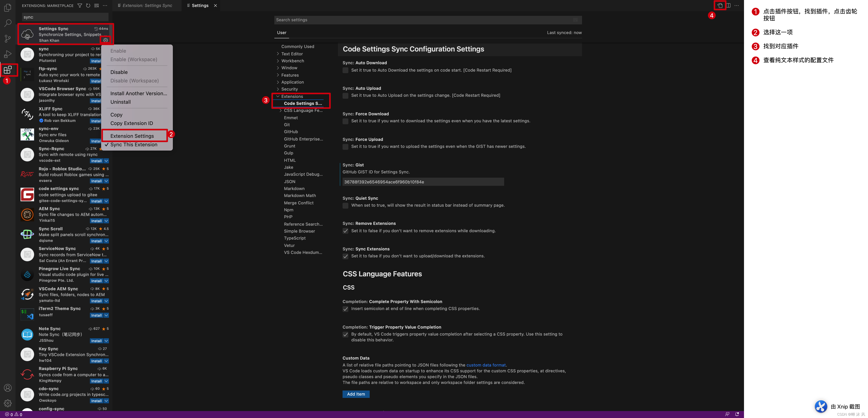Open the Search view icon

tap(7, 23)
